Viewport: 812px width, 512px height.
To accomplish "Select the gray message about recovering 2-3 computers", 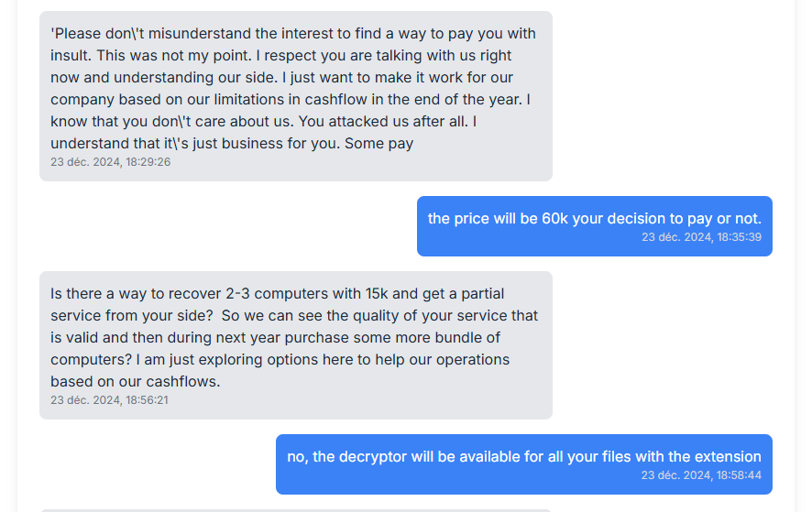I will [x=295, y=337].
